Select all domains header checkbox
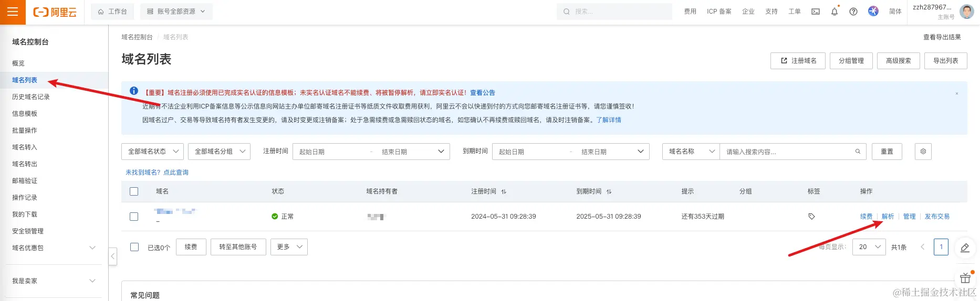Viewport: 980px width, 301px height. [x=134, y=191]
